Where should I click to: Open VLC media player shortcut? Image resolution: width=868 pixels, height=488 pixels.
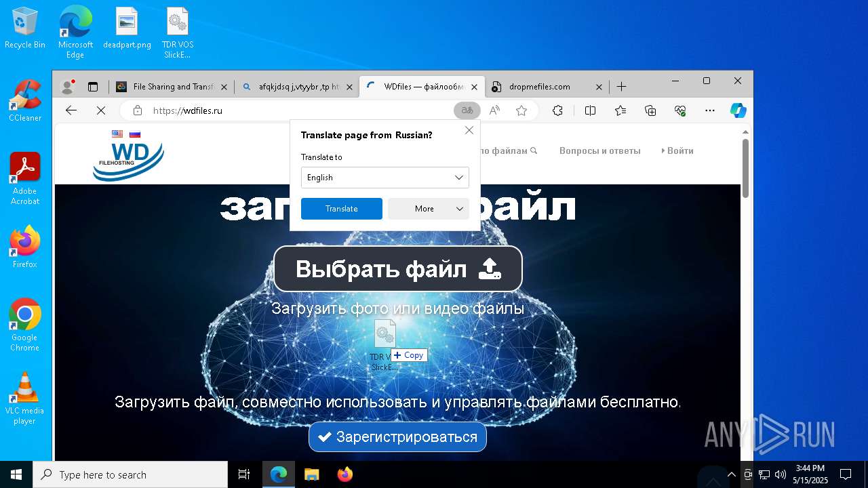(25, 398)
